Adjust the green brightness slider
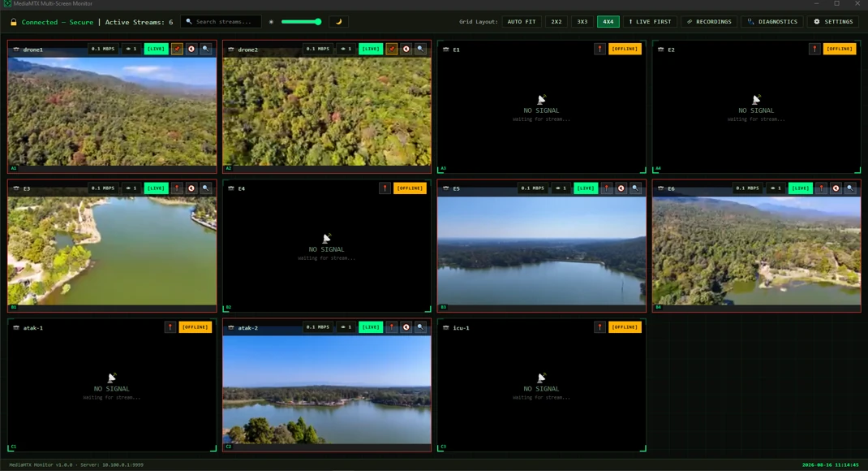This screenshot has height=471, width=868. click(301, 22)
